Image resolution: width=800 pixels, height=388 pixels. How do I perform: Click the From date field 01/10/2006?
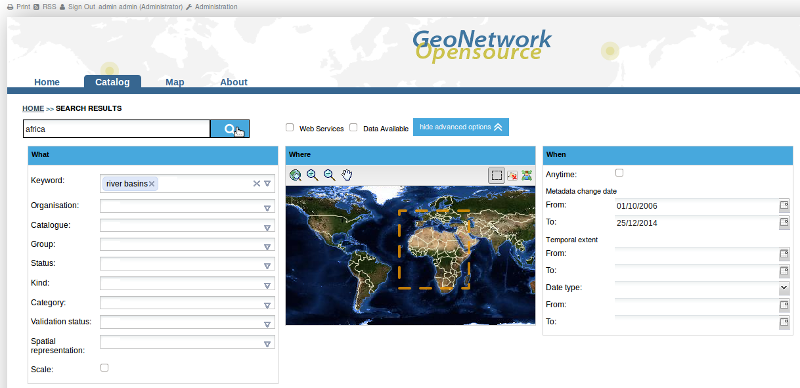pyautogui.click(x=697, y=206)
